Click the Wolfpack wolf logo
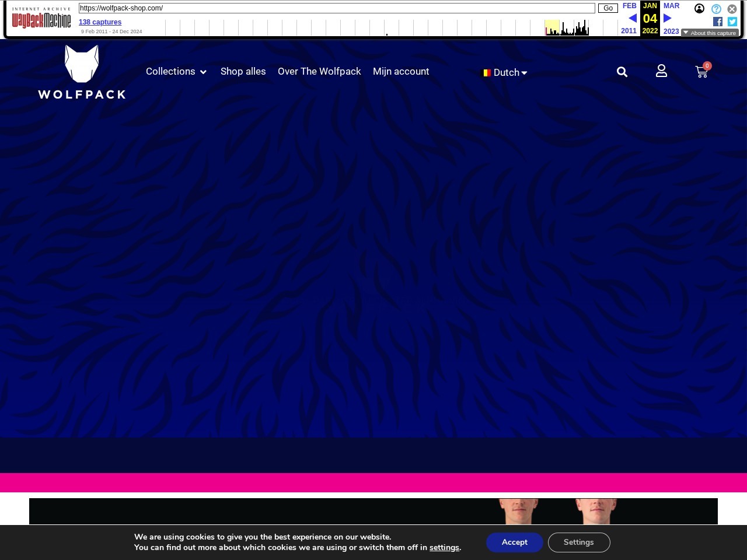The image size is (747, 560). pyautogui.click(x=82, y=72)
